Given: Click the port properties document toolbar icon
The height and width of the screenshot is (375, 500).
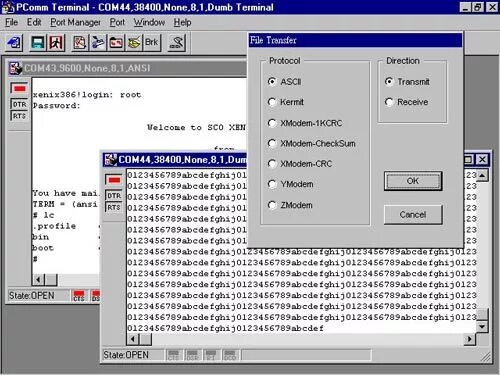Looking at the screenshot, I should [x=80, y=43].
